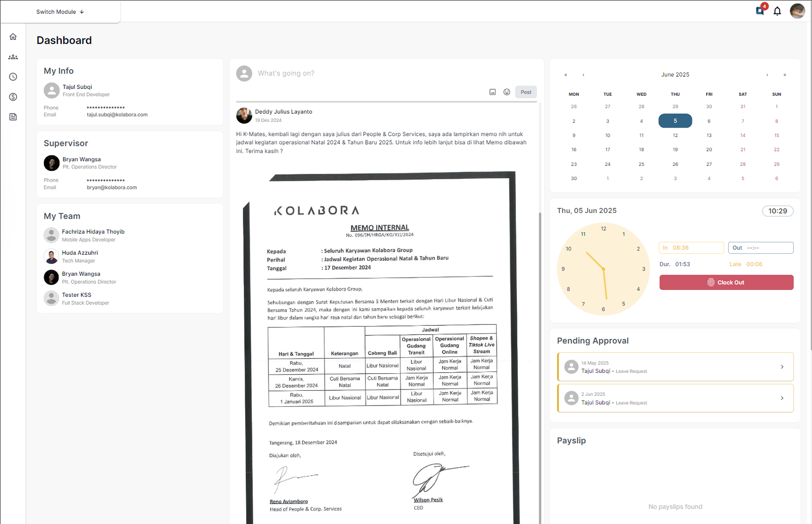Click the 10:29 current time badge
Screen dimensions: 812x524
778,211
